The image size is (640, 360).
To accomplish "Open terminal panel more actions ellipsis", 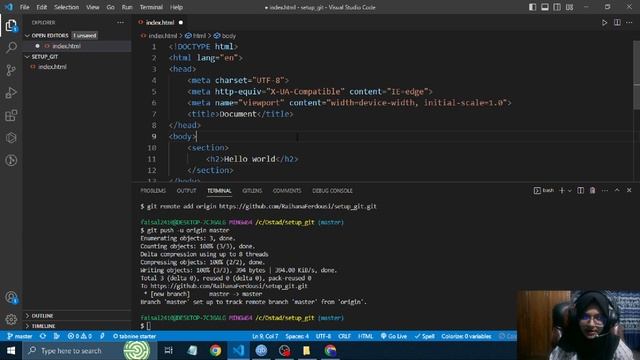I will pyautogui.click(x=605, y=191).
